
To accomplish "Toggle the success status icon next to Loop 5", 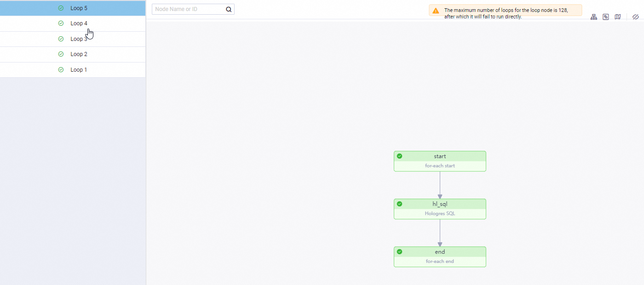I will (60, 8).
